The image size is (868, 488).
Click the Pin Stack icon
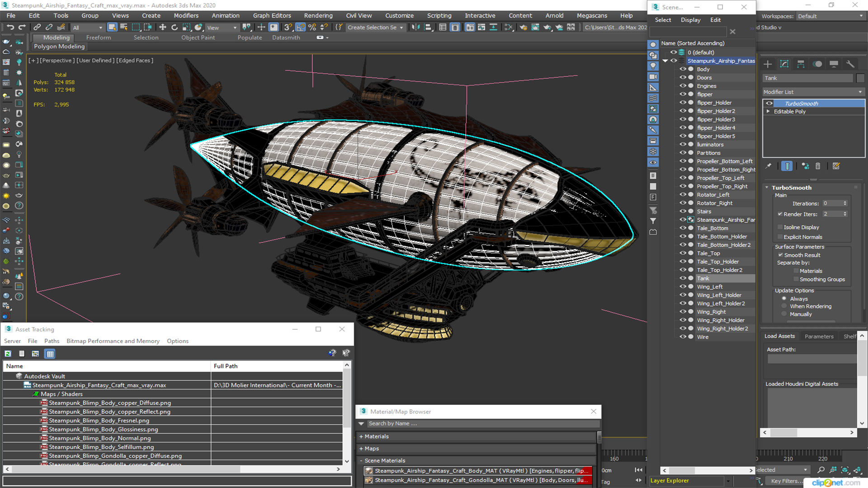coord(768,166)
